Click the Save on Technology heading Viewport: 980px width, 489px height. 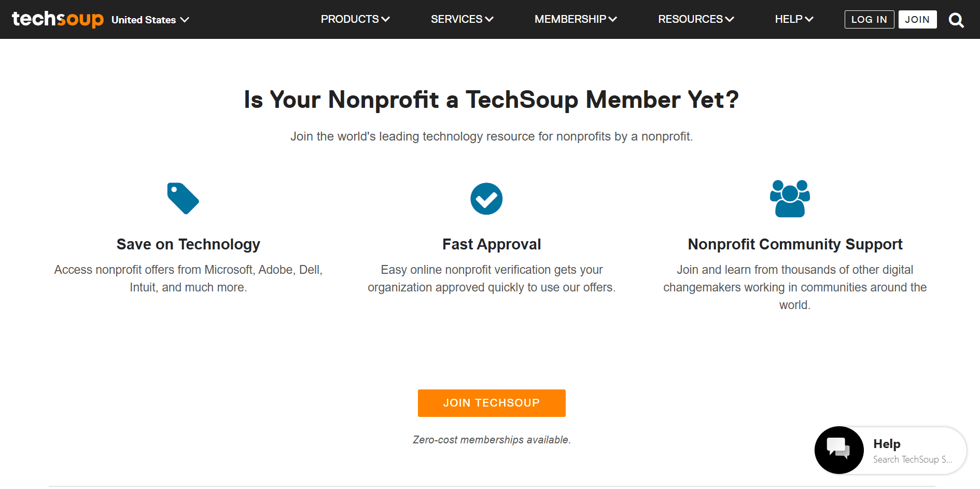pos(188,244)
